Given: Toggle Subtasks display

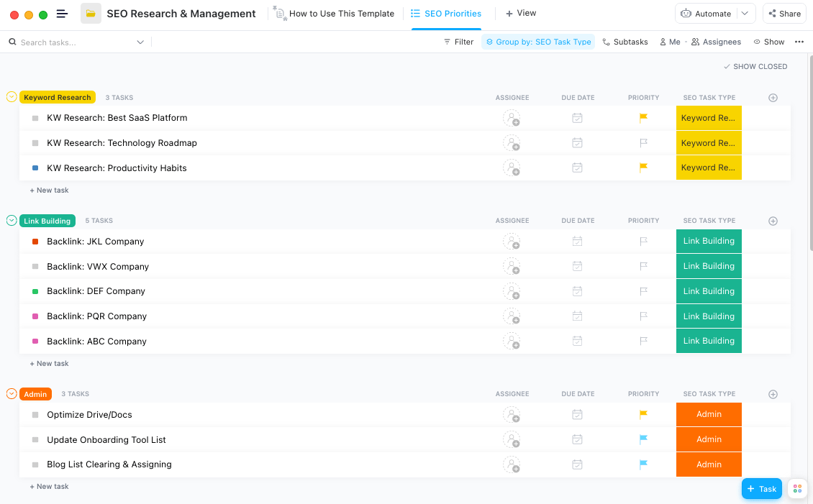Looking at the screenshot, I should tap(625, 42).
